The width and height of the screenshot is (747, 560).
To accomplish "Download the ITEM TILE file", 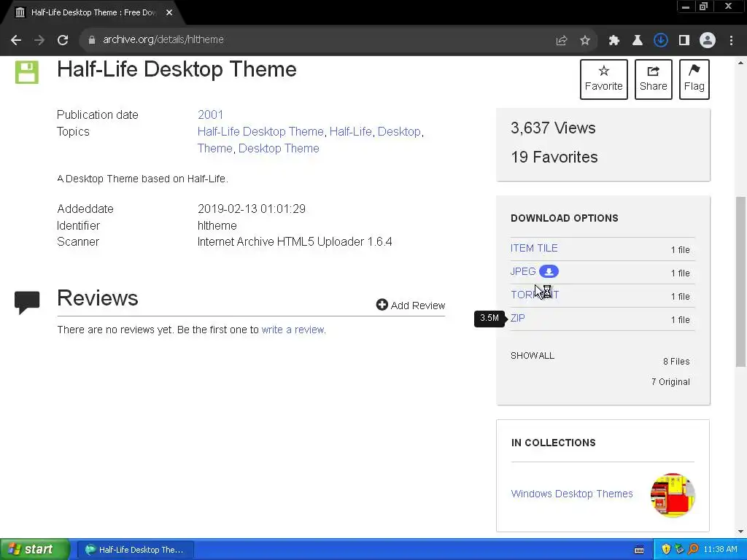I will pyautogui.click(x=534, y=248).
